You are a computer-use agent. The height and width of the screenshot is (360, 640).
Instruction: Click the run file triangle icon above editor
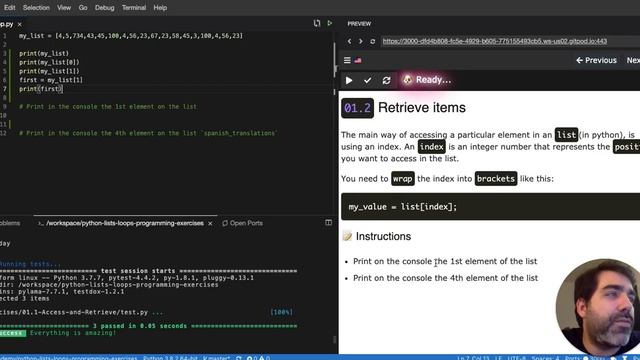point(330,23)
